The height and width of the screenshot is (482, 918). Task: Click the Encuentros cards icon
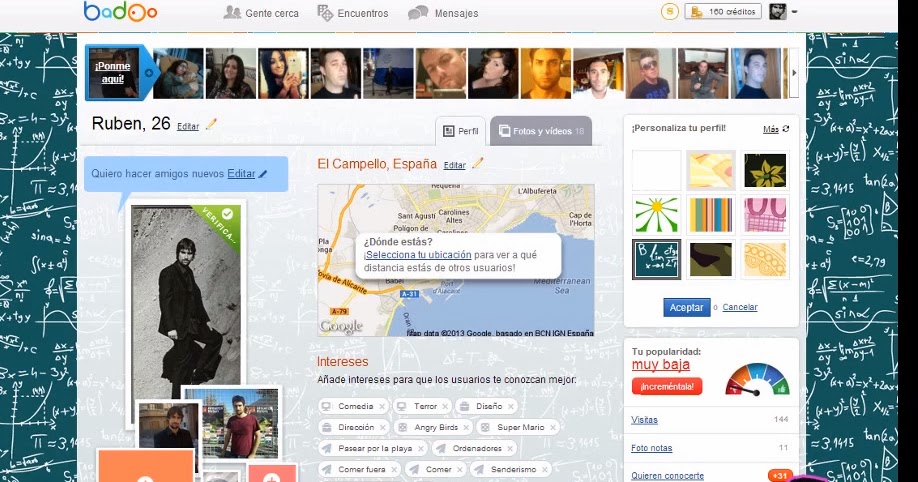pyautogui.click(x=325, y=13)
